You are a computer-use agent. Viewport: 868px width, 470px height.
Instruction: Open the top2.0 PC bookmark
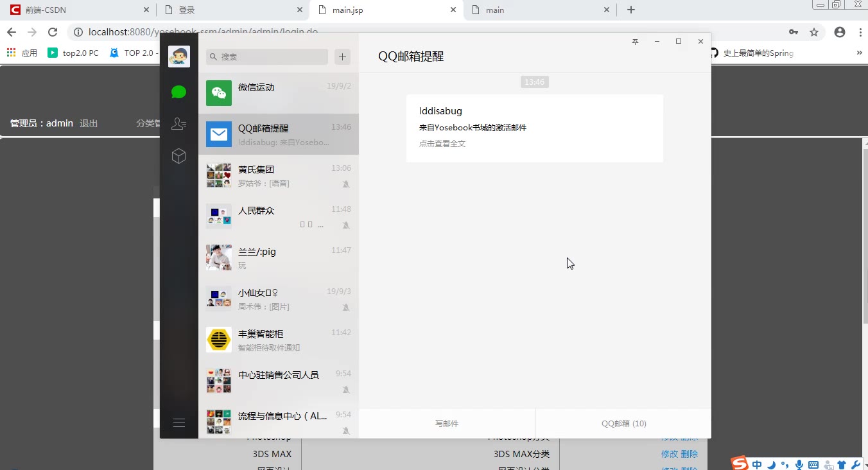[x=73, y=53]
